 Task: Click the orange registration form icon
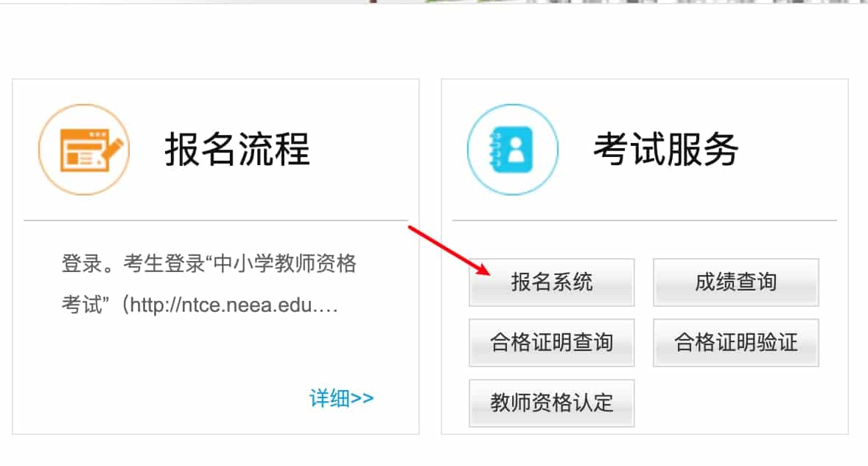84,150
